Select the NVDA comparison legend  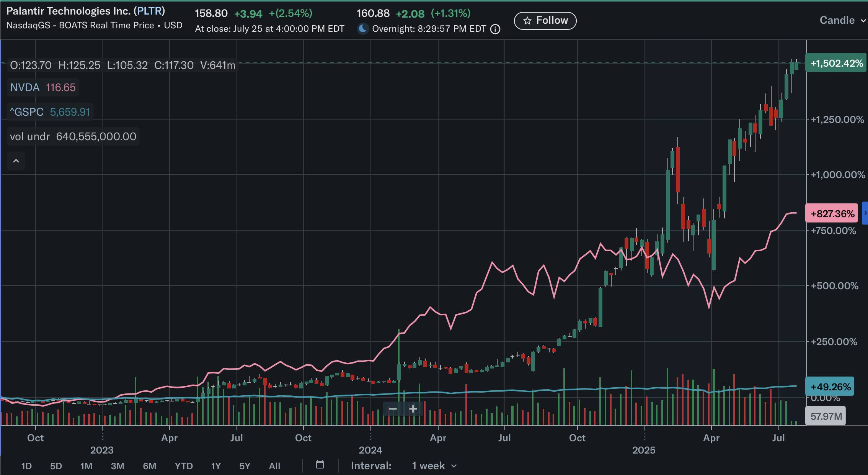point(43,87)
